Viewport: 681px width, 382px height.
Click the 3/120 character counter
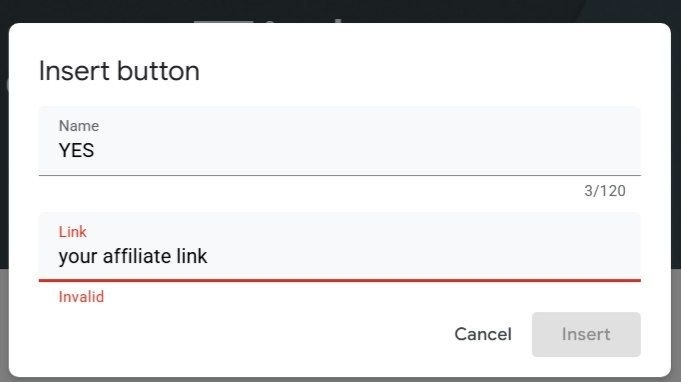click(x=605, y=191)
